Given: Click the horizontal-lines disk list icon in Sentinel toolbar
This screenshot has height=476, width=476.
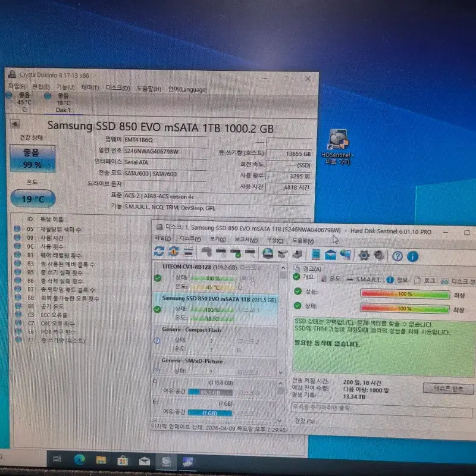Looking at the screenshot, I should [188, 252].
